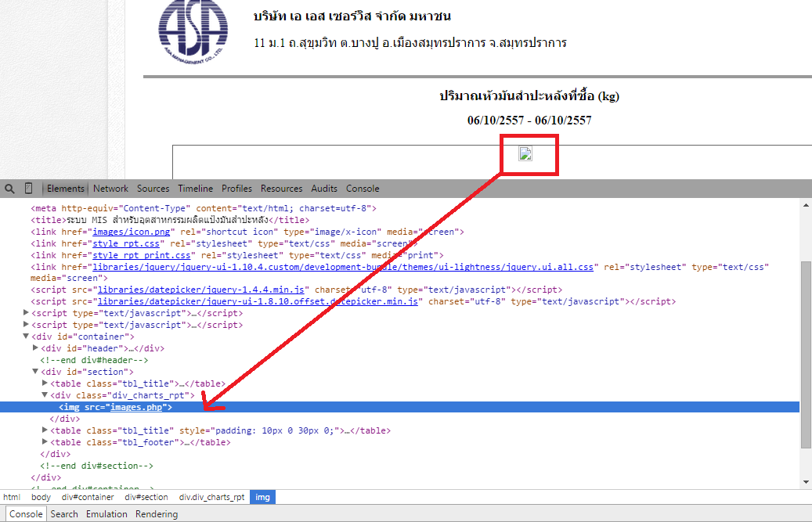The height and width of the screenshot is (522, 812).
Task: Expand the div id="header" node
Action: click(35, 347)
